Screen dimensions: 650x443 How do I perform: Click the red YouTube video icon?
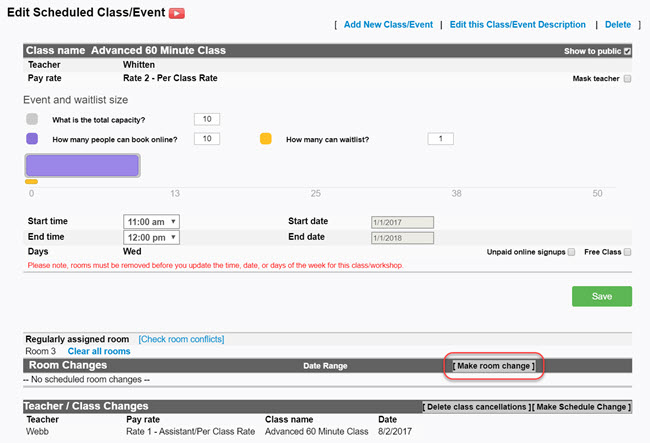[x=177, y=13]
